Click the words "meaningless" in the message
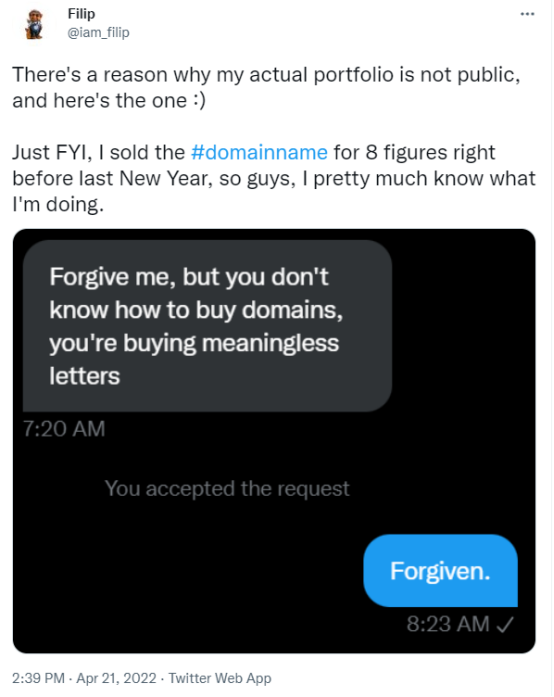The image size is (554, 697). pos(270,343)
